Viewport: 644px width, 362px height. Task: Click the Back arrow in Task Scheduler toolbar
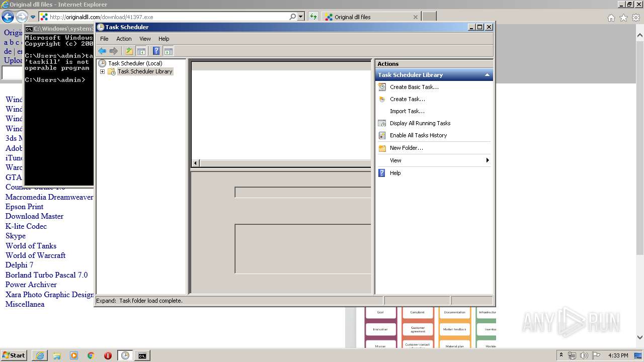click(x=102, y=51)
